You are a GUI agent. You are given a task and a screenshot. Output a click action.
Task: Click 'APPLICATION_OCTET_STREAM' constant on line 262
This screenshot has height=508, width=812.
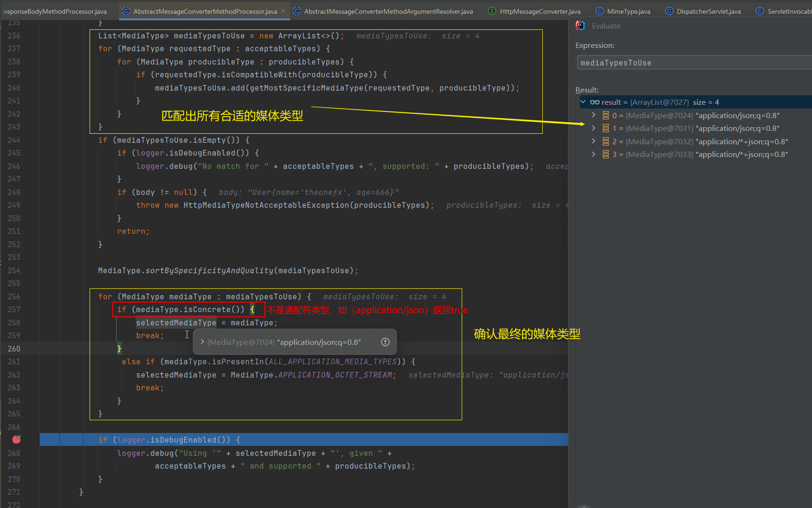coord(335,375)
